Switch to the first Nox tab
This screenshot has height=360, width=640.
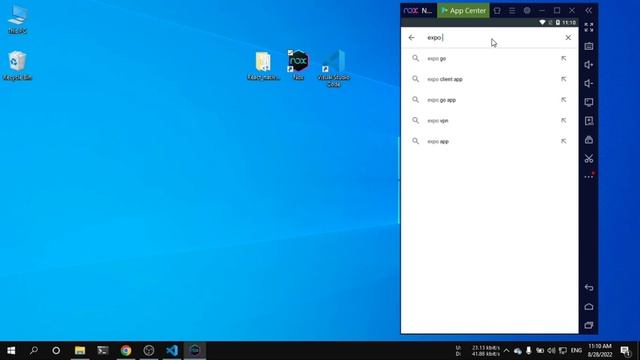(419, 11)
